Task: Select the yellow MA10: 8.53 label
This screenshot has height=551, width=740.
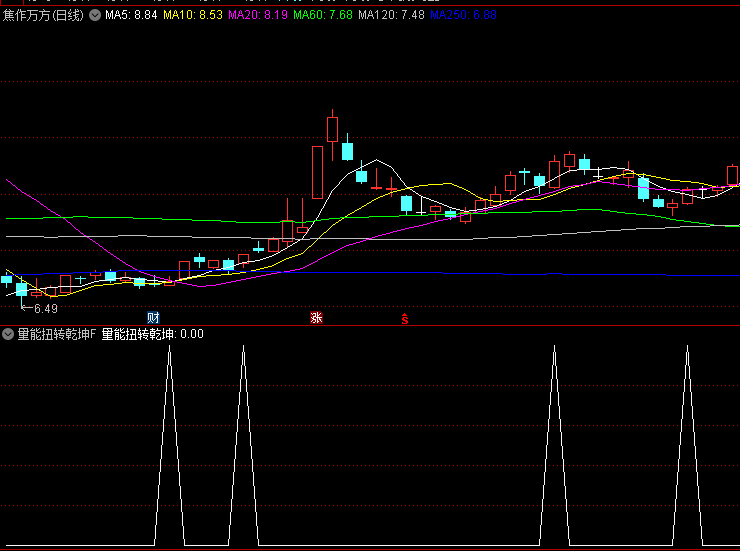Action: click(193, 16)
